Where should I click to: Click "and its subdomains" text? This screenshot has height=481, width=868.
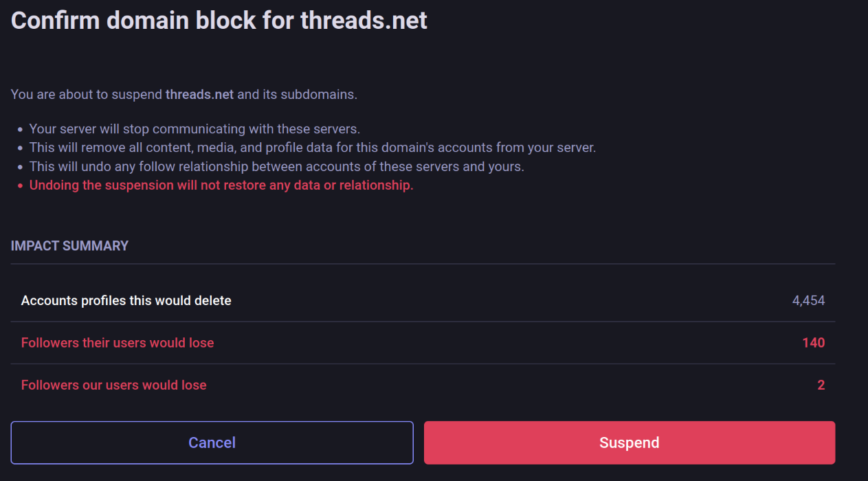[297, 94]
